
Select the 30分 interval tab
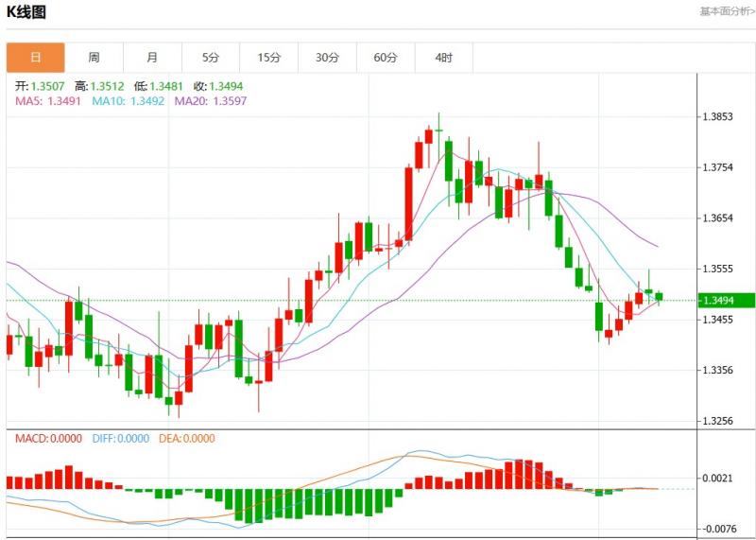click(x=327, y=58)
